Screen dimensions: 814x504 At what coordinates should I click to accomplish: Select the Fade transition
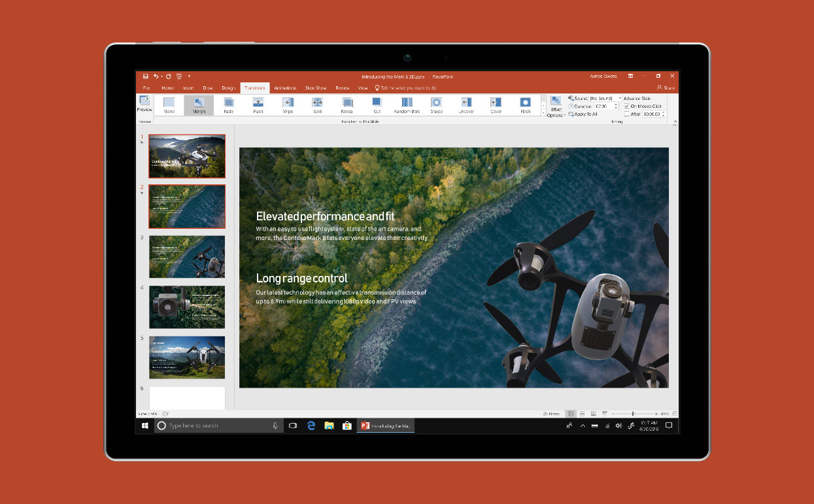coord(228,105)
